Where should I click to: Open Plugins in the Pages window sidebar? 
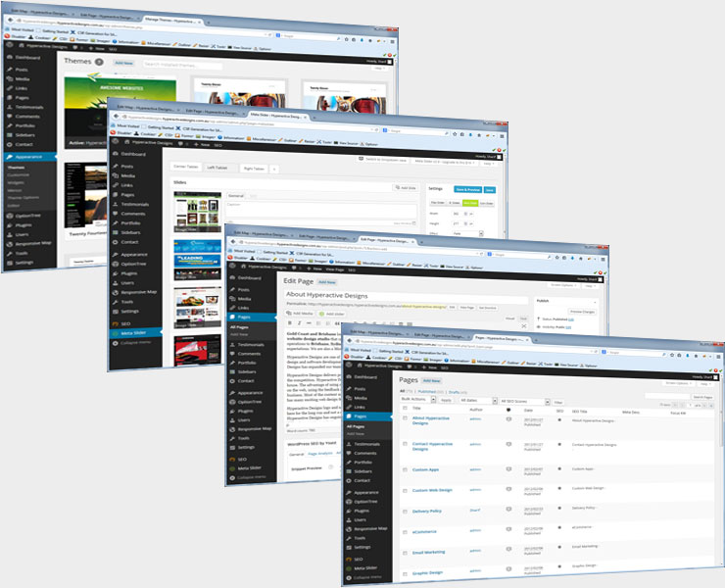(362, 511)
